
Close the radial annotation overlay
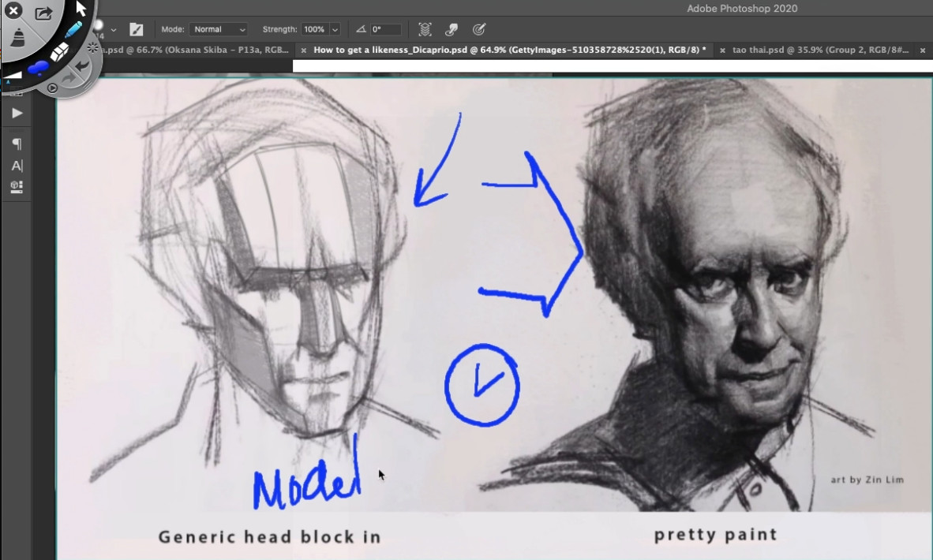click(x=13, y=10)
